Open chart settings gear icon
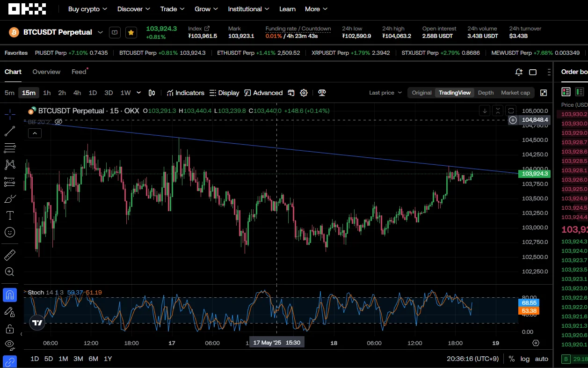Viewport: 588px width, 368px height. (304, 93)
